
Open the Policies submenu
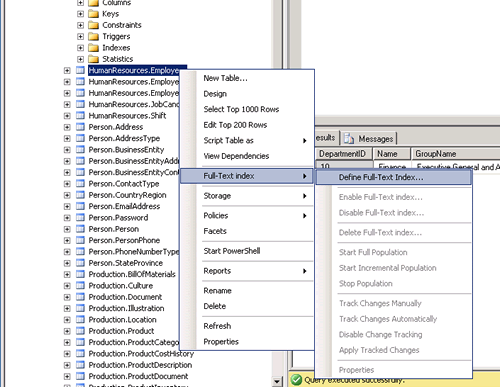click(247, 216)
